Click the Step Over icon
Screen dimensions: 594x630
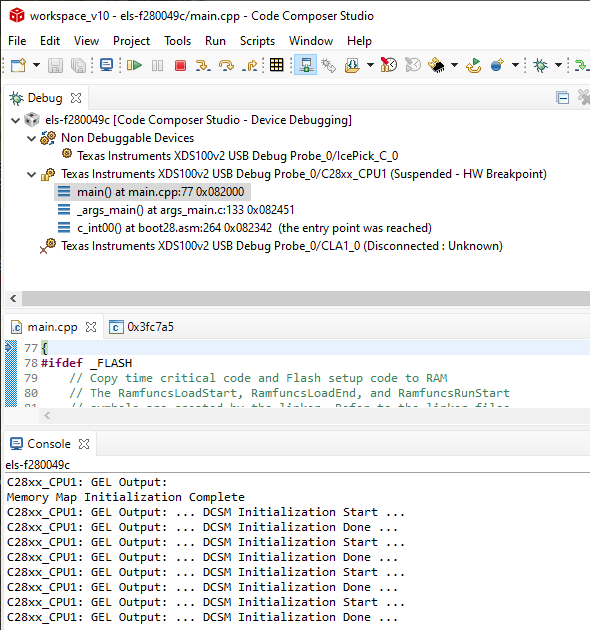click(226, 65)
